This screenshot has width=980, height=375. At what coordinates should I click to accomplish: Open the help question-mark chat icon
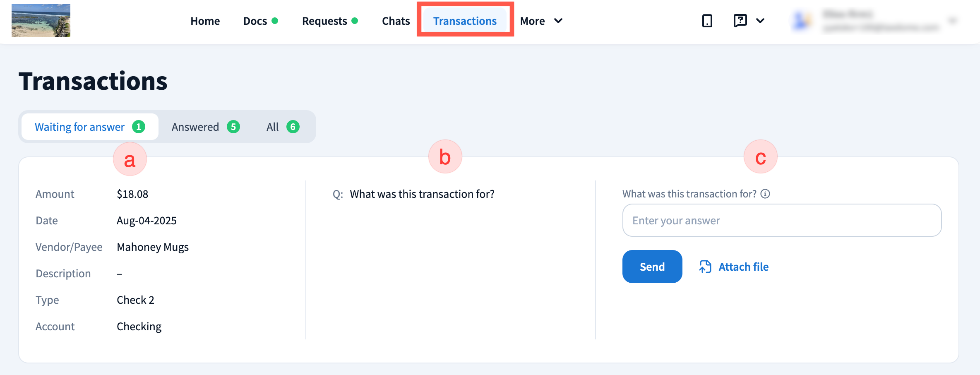point(740,20)
